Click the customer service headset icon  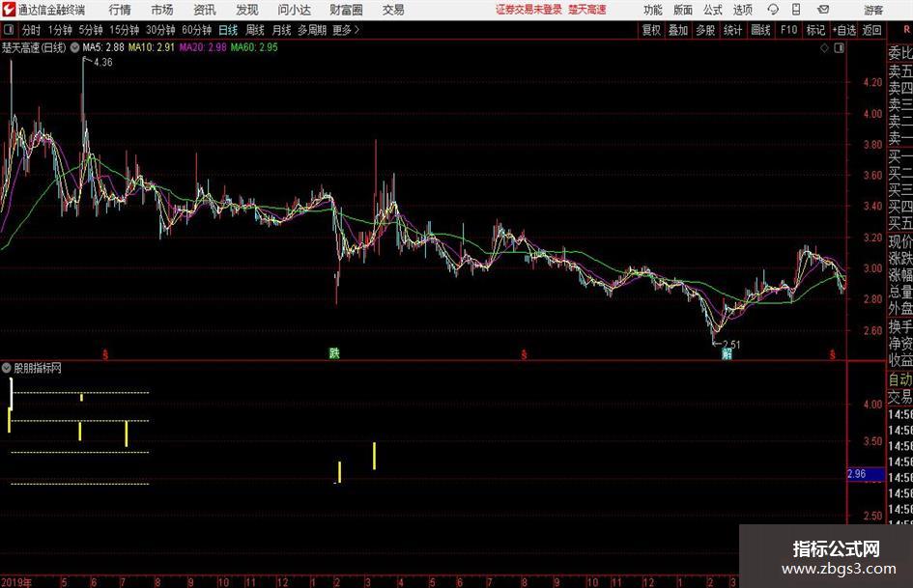tap(773, 10)
